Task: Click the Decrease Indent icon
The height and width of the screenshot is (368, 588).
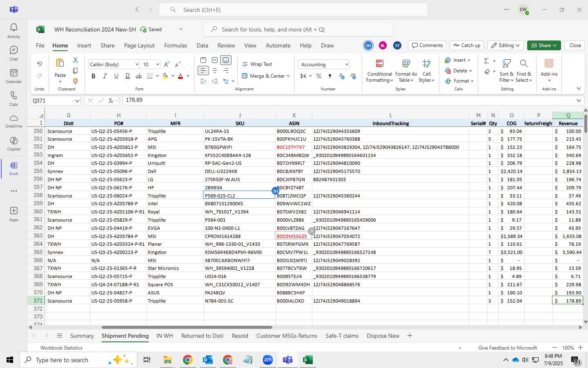Action: pyautogui.click(x=203, y=81)
